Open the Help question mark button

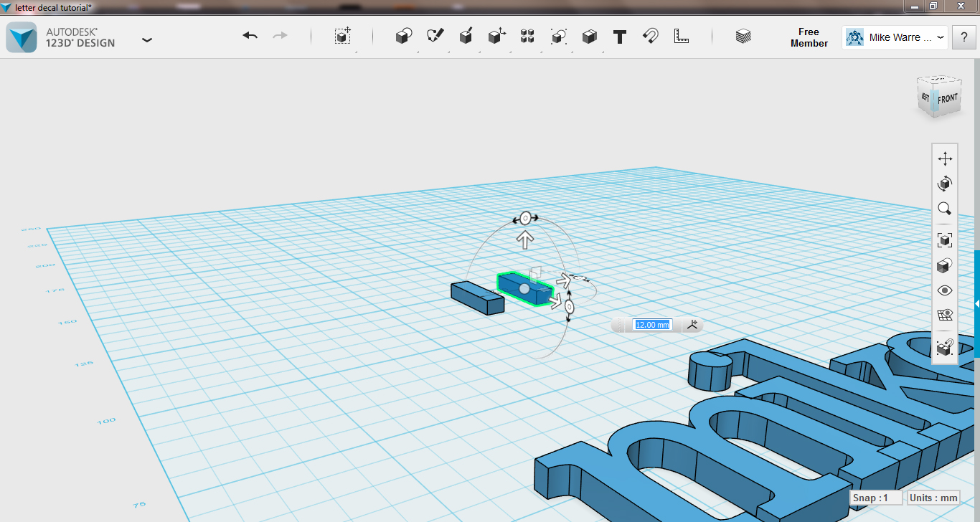tap(963, 37)
